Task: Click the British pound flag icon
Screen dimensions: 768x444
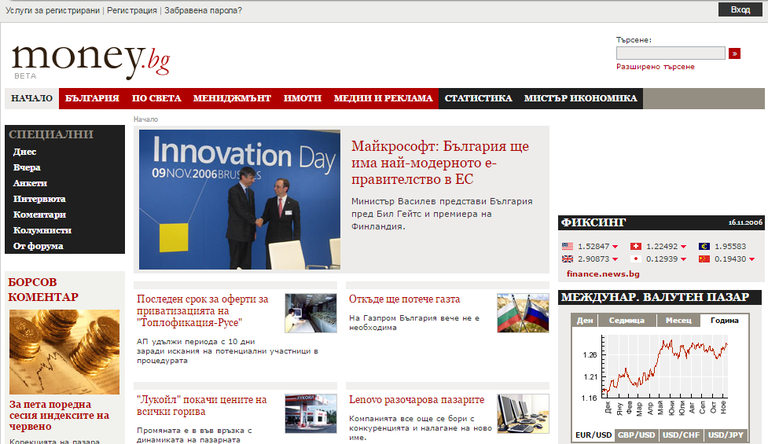Action: click(567, 259)
